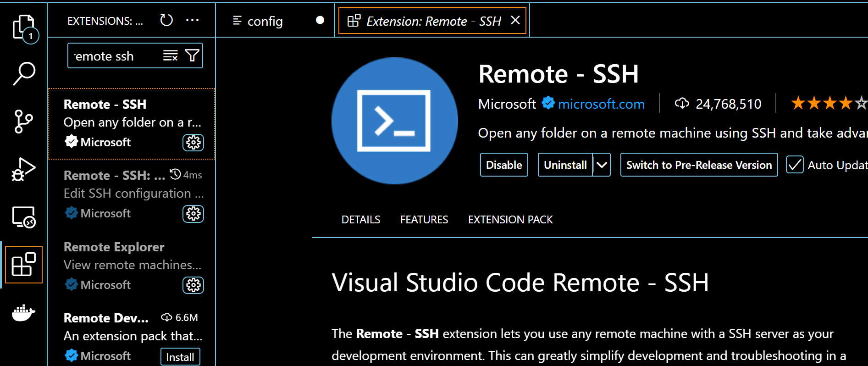This screenshot has width=868, height=366.
Task: Switch to Pre-Release Version
Action: coord(699,165)
